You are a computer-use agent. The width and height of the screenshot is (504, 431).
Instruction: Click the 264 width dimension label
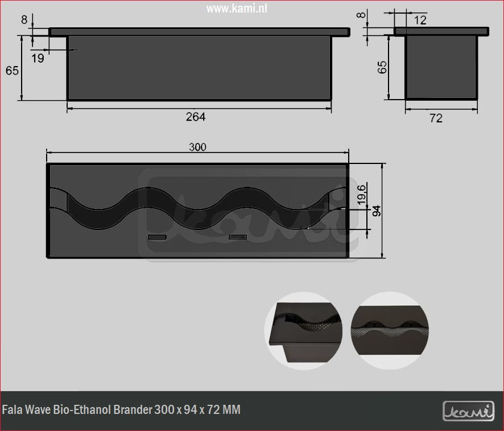click(195, 117)
